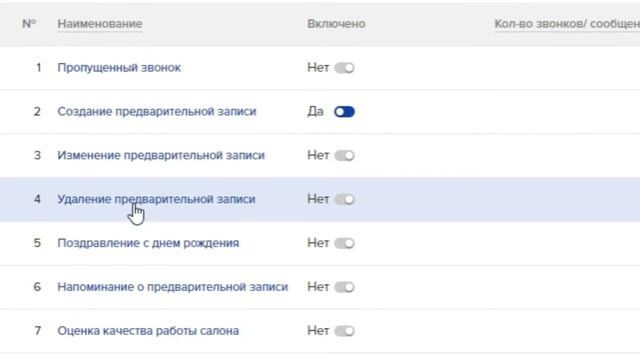
Task: Click Нет label in Пропущенный звонок row
Action: coord(318,68)
